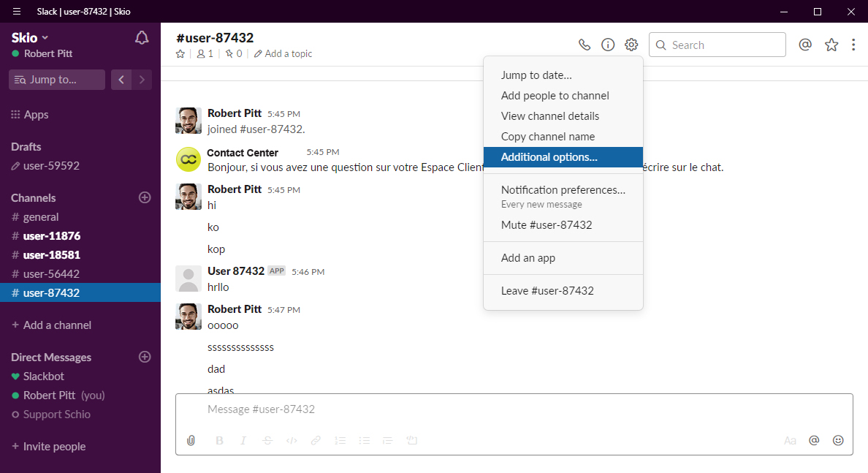868x473 pixels.
Task: Click Invite people in the sidebar
Action: tap(49, 447)
